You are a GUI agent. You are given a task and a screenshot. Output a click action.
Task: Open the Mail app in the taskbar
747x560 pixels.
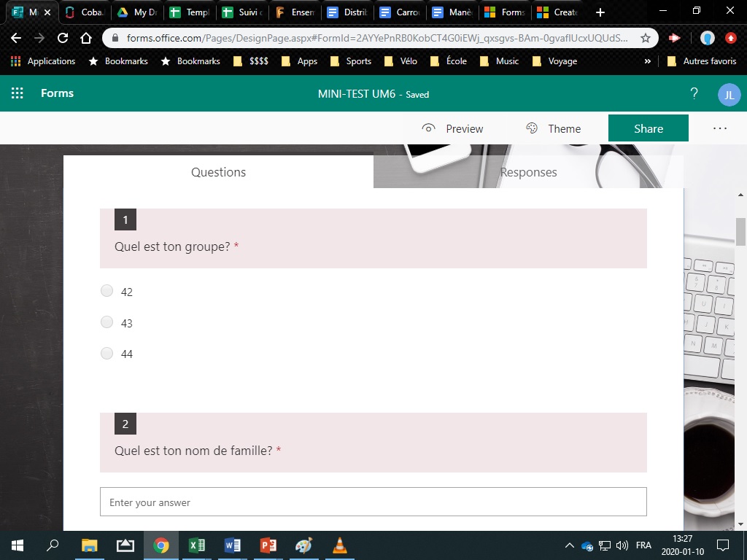[125, 545]
